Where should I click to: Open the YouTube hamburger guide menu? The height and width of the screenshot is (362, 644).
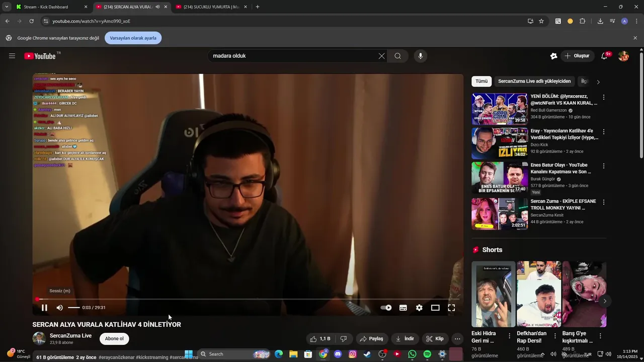pos(12,56)
